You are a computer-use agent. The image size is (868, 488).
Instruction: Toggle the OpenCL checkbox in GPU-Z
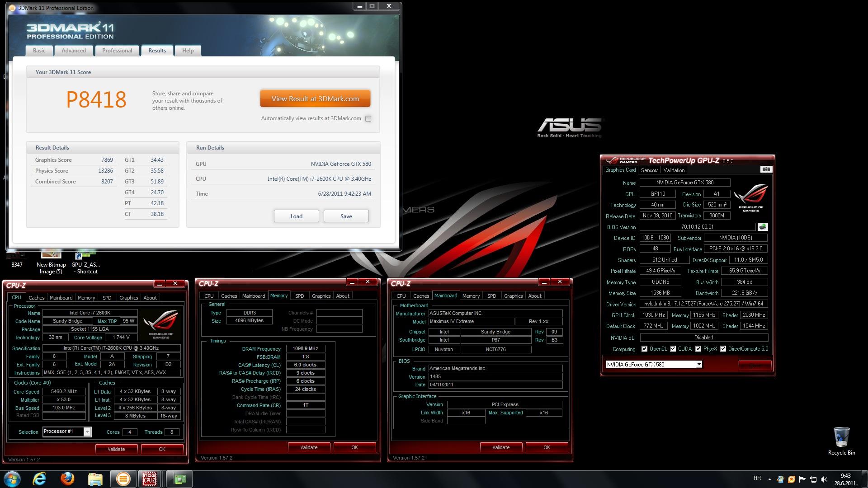[x=644, y=349]
